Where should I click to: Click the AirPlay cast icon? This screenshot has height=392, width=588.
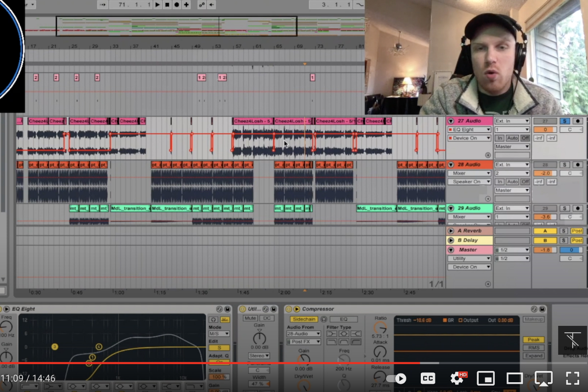[543, 378]
